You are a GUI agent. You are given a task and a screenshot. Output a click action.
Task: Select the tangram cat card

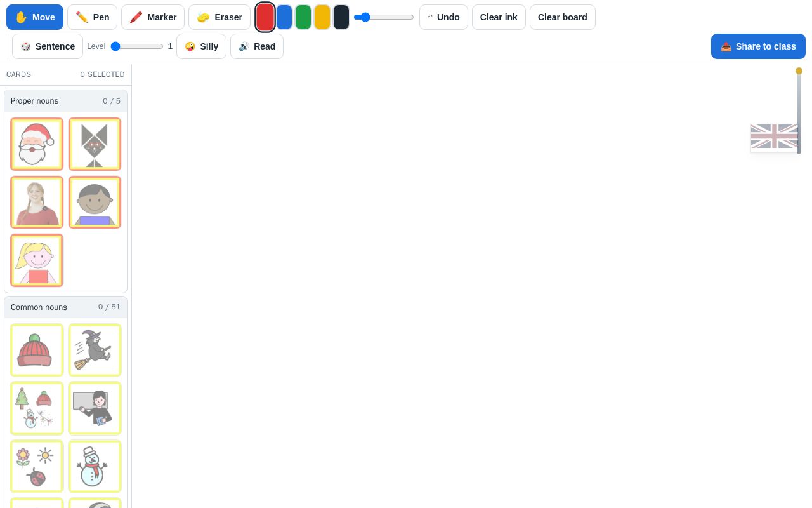point(95,144)
